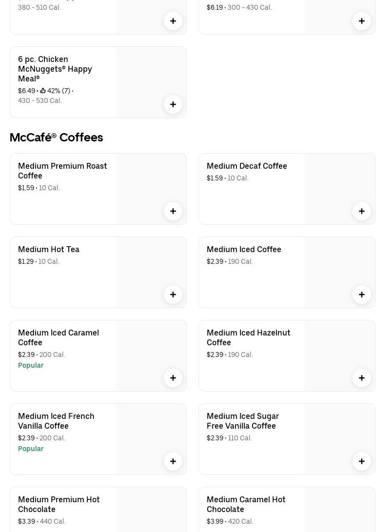Add Medium Premium Roast Coffee to order
Image resolution: width=392 pixels, height=532 pixels.
click(x=173, y=211)
